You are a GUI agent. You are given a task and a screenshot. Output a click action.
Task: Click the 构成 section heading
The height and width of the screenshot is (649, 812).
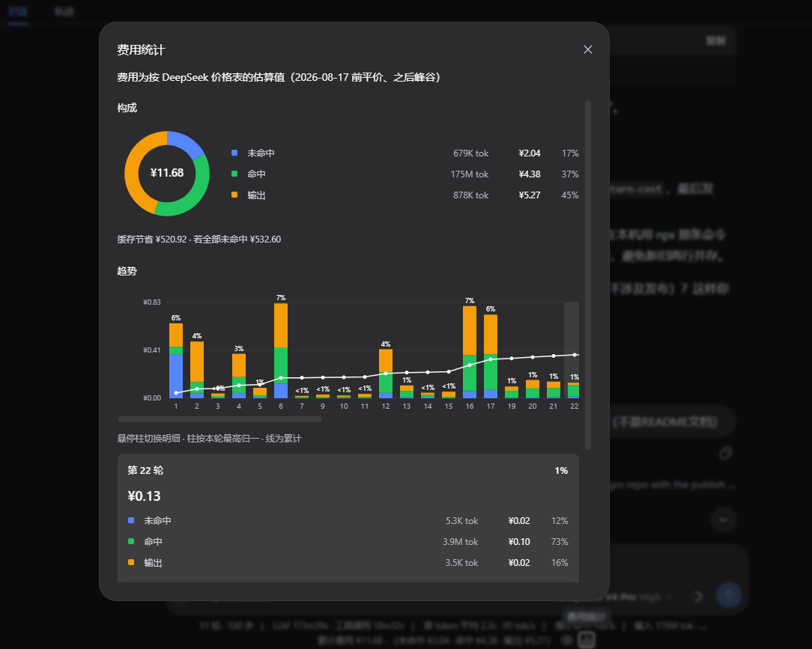click(x=127, y=108)
